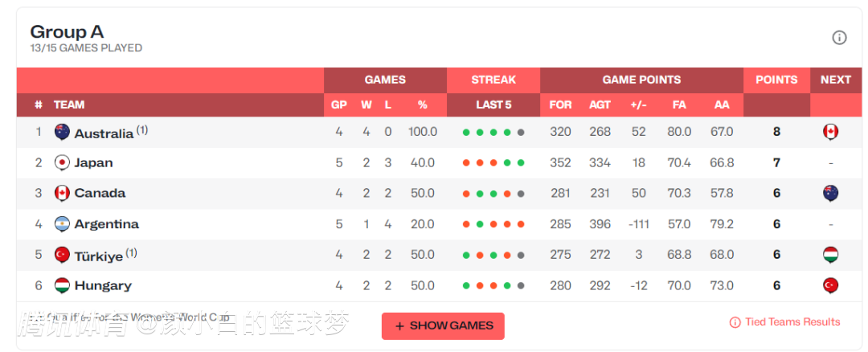Select the Hungary team name
This screenshot has height=352, width=868.
[x=103, y=285]
